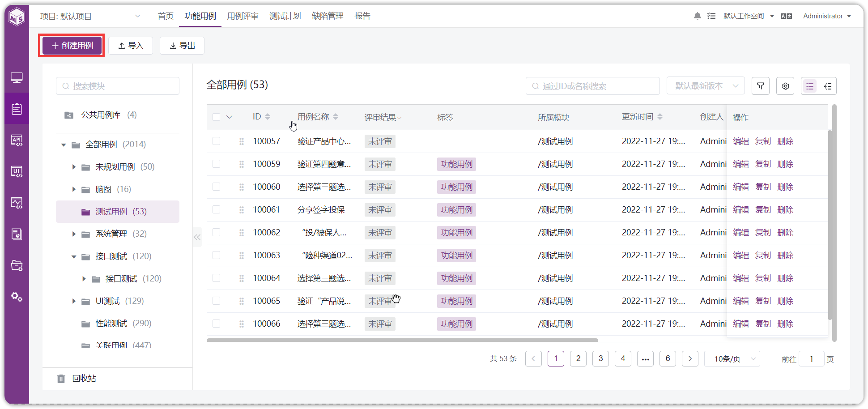Focus the 搜索模块 search field

point(118,86)
